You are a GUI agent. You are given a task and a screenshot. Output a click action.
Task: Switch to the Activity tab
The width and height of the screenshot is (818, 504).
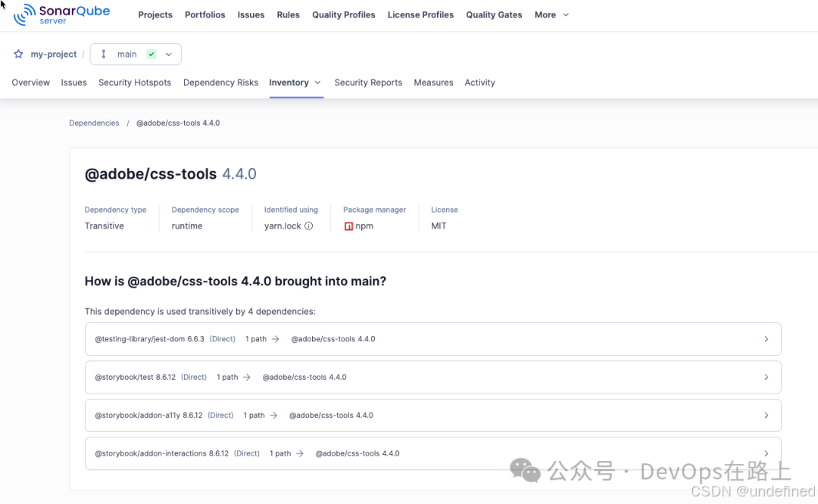[480, 82]
